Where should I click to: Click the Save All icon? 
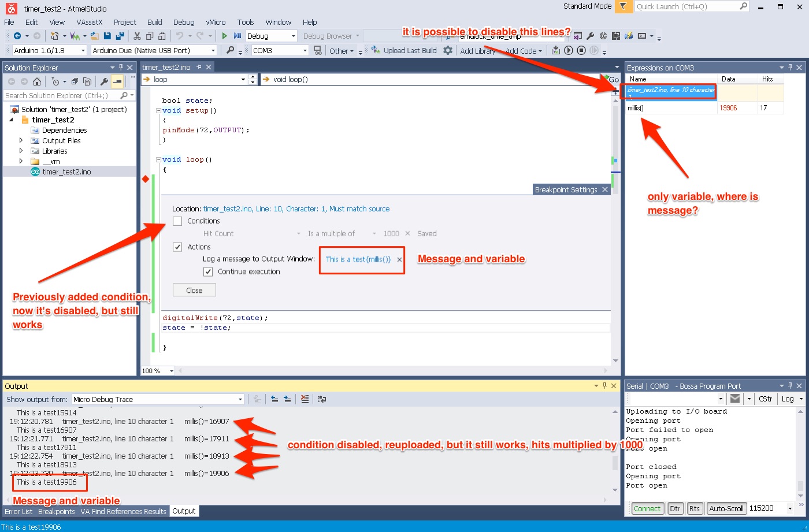coord(120,36)
